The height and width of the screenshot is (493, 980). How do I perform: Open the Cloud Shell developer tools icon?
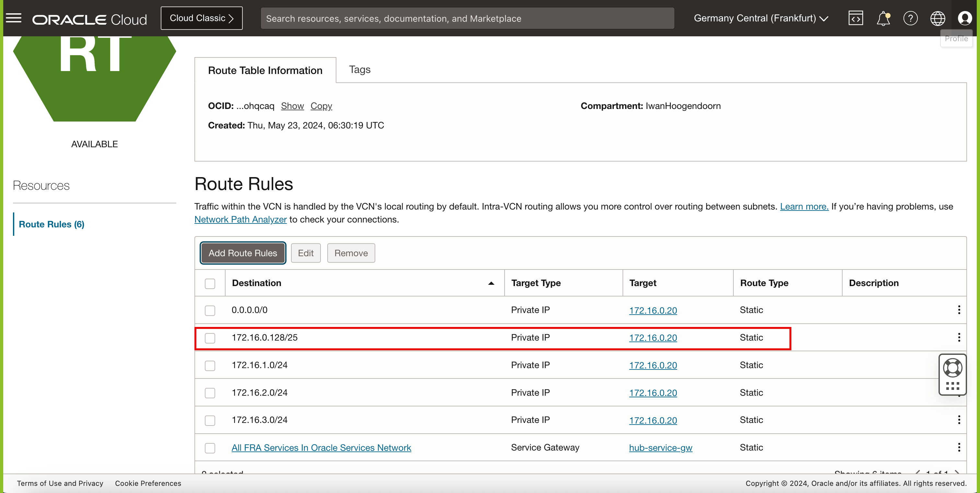click(855, 18)
